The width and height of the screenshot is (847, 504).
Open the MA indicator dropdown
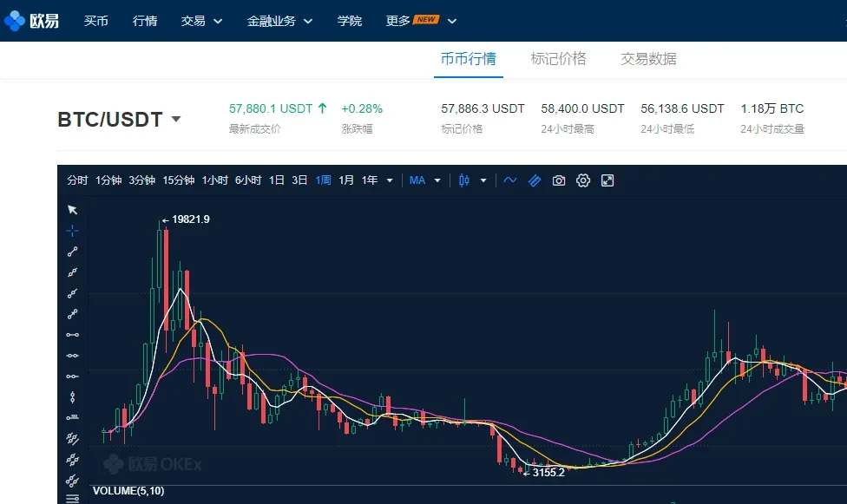tap(424, 180)
